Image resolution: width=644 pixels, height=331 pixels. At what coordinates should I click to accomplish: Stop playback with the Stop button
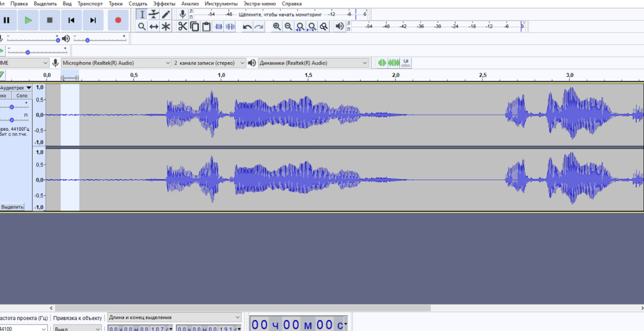coord(50,20)
